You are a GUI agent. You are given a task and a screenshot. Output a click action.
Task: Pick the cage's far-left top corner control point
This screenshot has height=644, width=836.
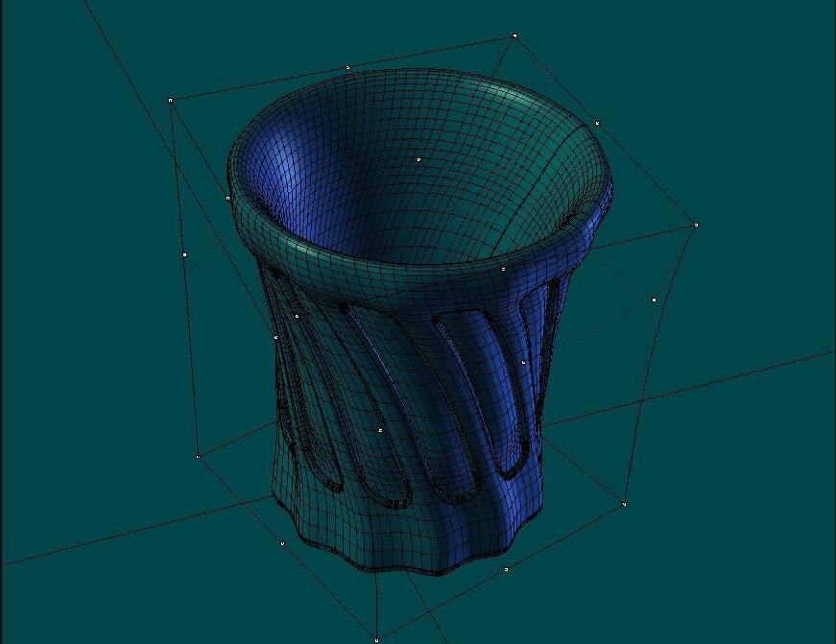pos(171,100)
